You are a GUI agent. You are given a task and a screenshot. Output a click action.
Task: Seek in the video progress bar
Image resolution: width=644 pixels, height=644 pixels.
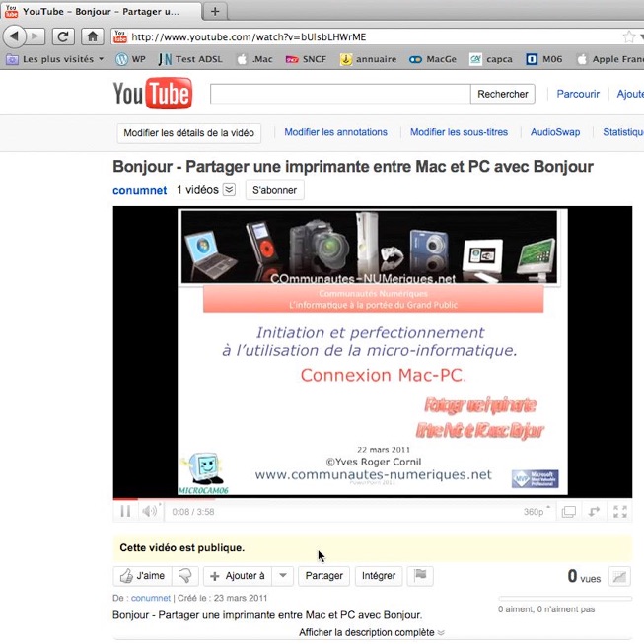[x=373, y=499]
